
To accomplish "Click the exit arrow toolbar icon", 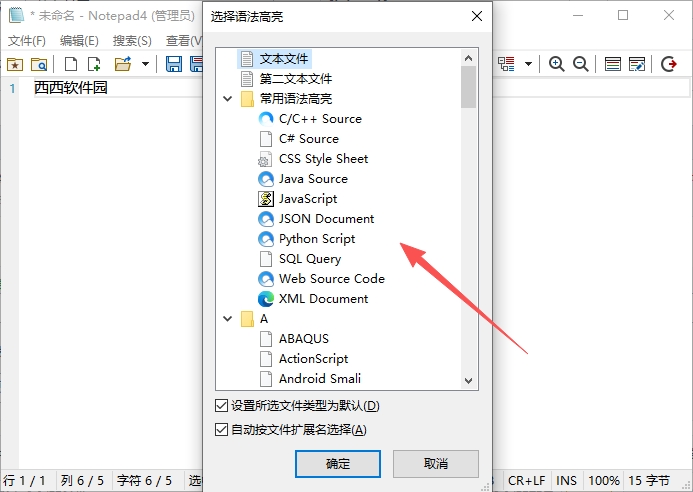I will coord(669,65).
